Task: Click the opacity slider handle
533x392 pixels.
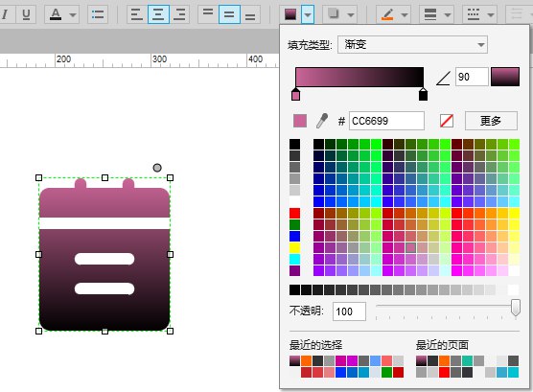Action: (516, 308)
